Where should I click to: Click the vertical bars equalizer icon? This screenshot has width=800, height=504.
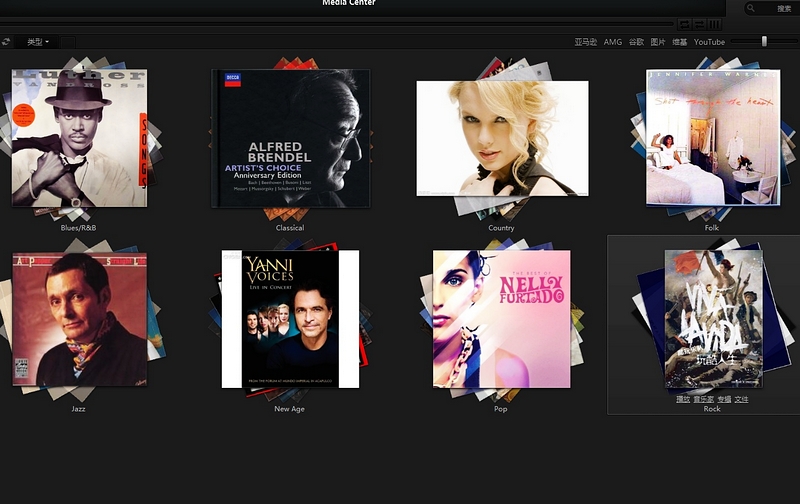pyautogui.click(x=715, y=24)
